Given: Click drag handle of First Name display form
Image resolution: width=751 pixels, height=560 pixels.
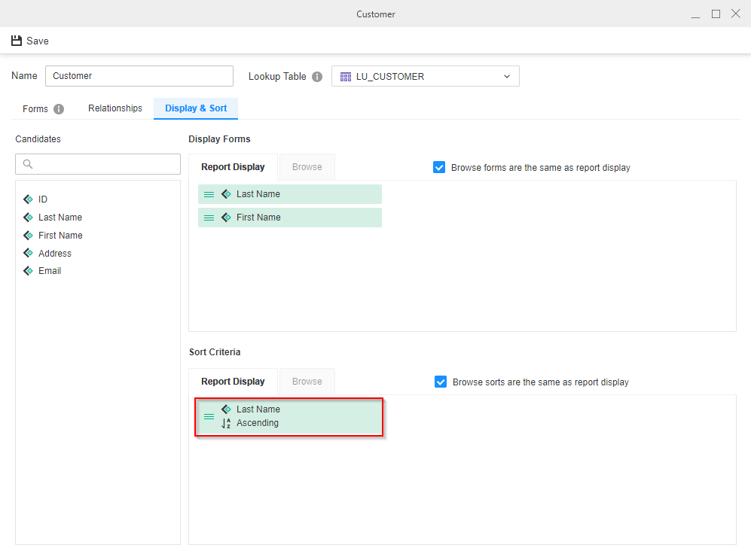Looking at the screenshot, I should [x=209, y=218].
